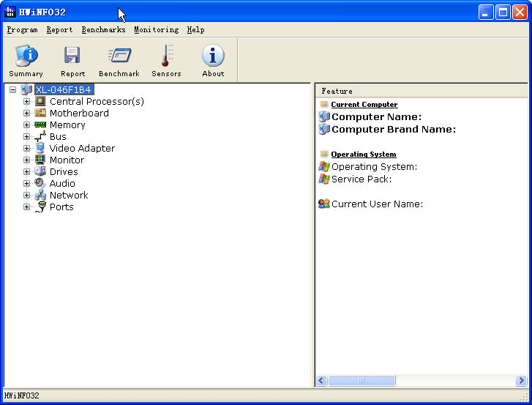Select the Audio speaker tree icon
This screenshot has height=405, width=532.
[40, 183]
